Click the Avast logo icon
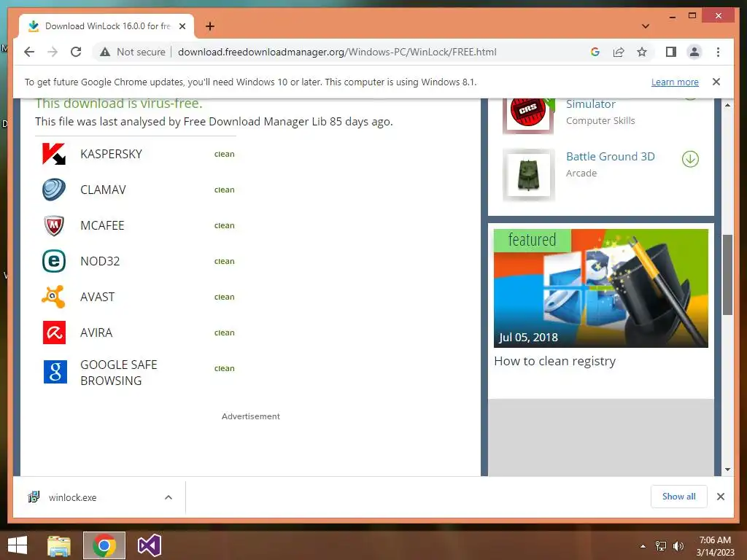 53,297
